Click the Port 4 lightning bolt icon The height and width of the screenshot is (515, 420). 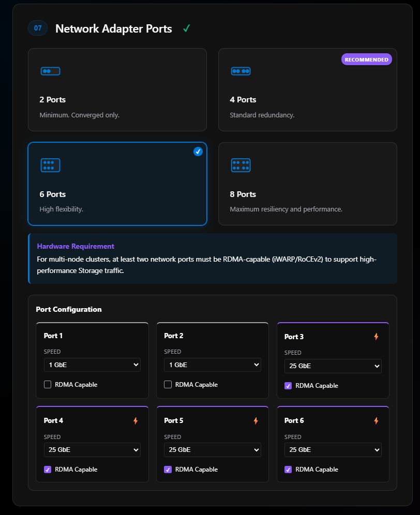pyautogui.click(x=136, y=421)
